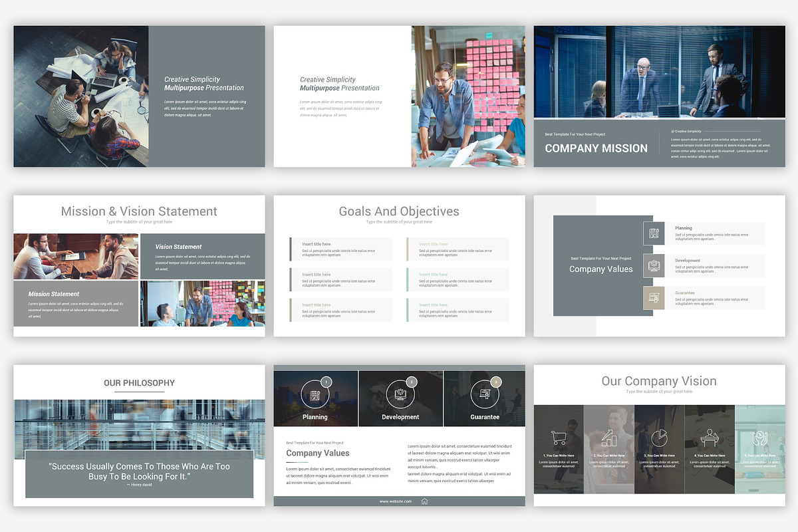Screen dimensions: 798x532
Task: Select the 'Goals And Objectives' title
Action: (x=399, y=211)
